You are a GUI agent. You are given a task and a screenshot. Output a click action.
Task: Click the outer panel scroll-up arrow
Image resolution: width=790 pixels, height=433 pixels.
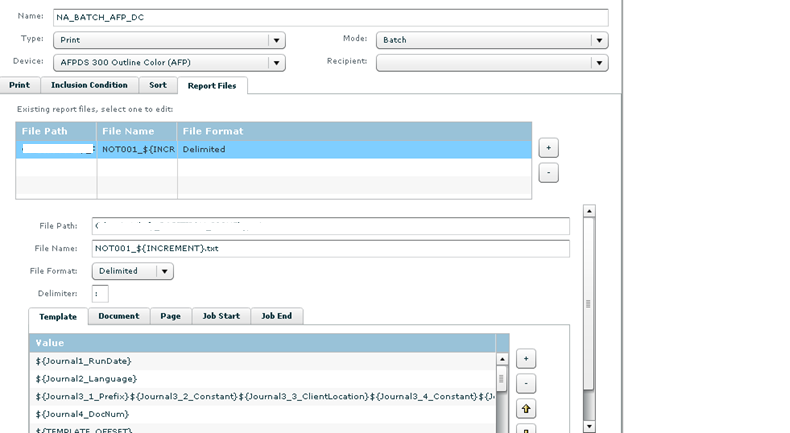(589, 211)
